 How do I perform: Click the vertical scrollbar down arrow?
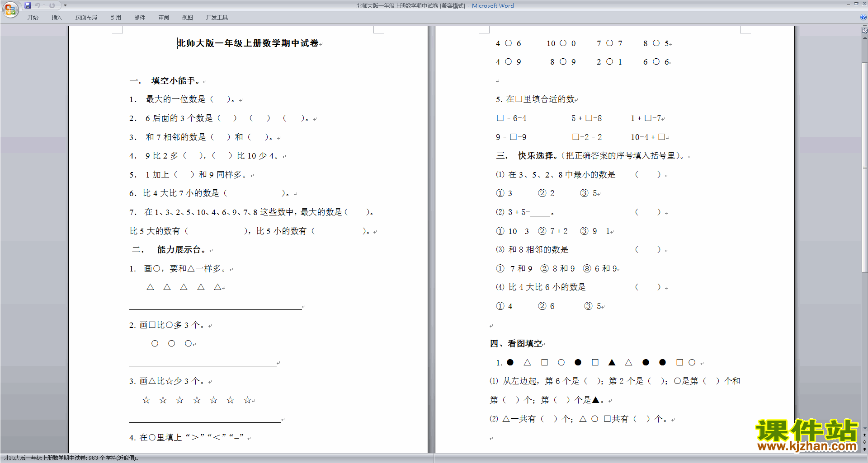point(864,428)
